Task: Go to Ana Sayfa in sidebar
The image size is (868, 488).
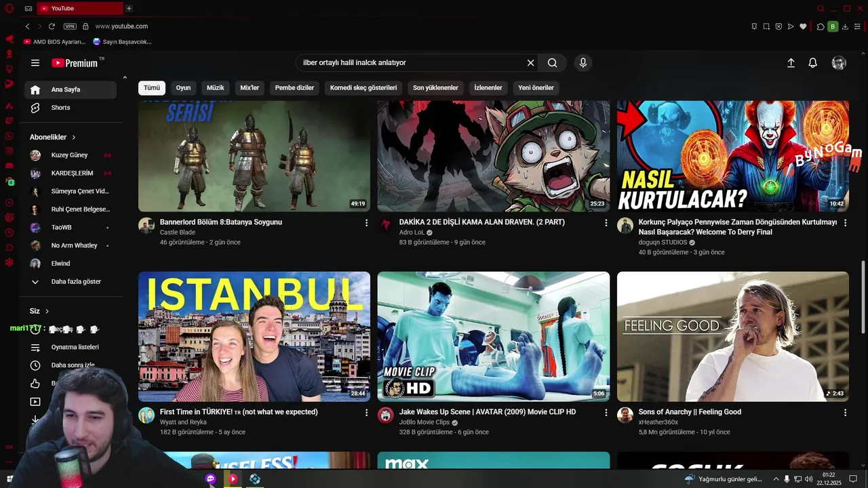Action: point(71,89)
